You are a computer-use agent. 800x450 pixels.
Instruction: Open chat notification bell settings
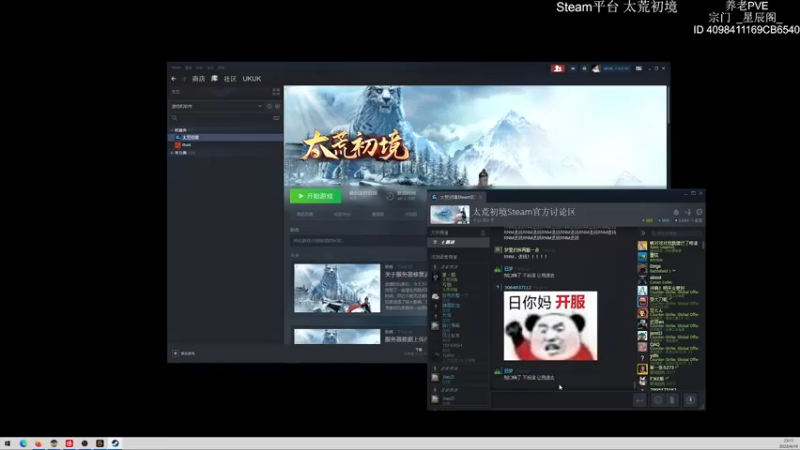(676, 212)
